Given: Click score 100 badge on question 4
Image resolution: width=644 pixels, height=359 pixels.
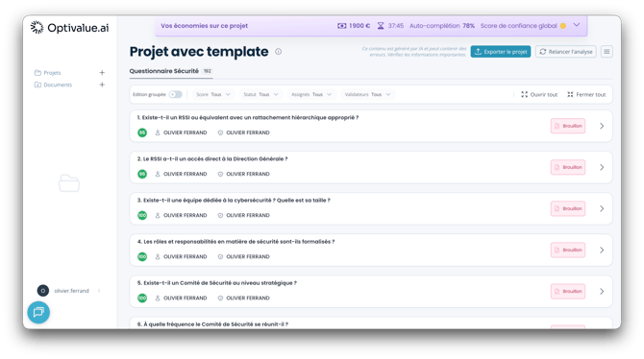Looking at the screenshot, I should click(142, 257).
